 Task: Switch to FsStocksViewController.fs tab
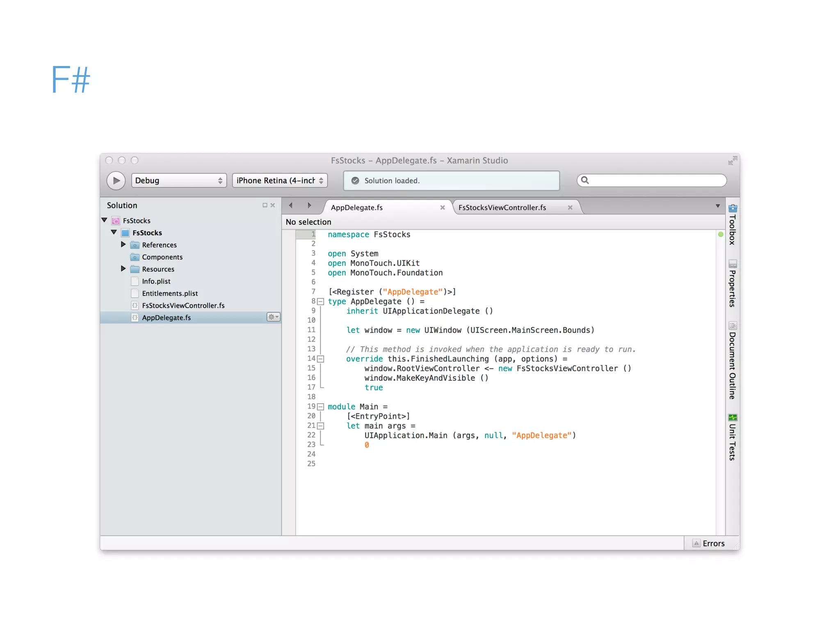502,208
